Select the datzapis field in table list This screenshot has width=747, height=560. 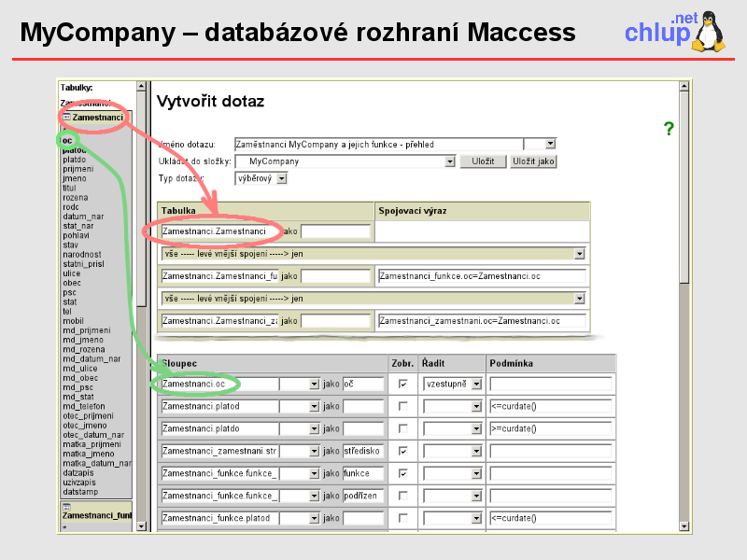tap(78, 473)
